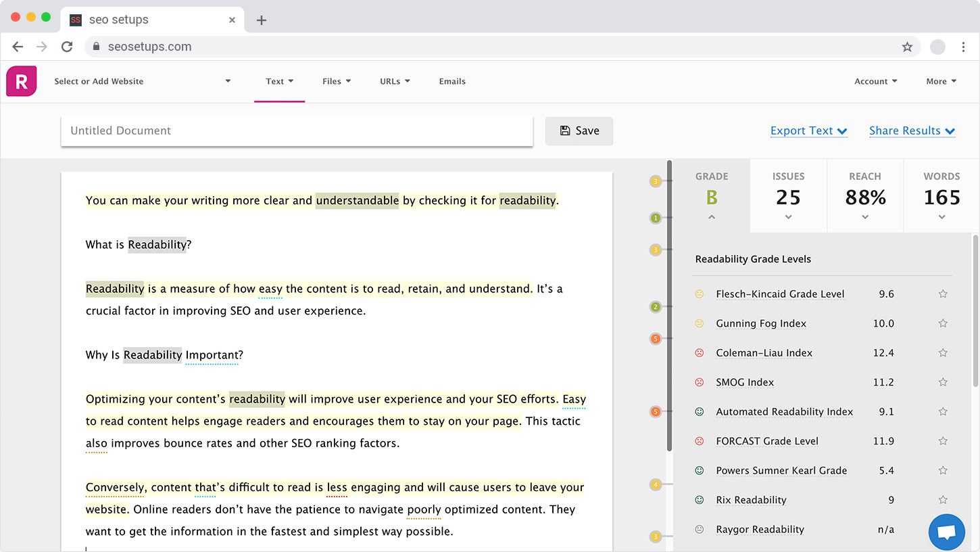The width and height of the screenshot is (980, 552).
Task: Open the Files menu
Action: pos(337,81)
